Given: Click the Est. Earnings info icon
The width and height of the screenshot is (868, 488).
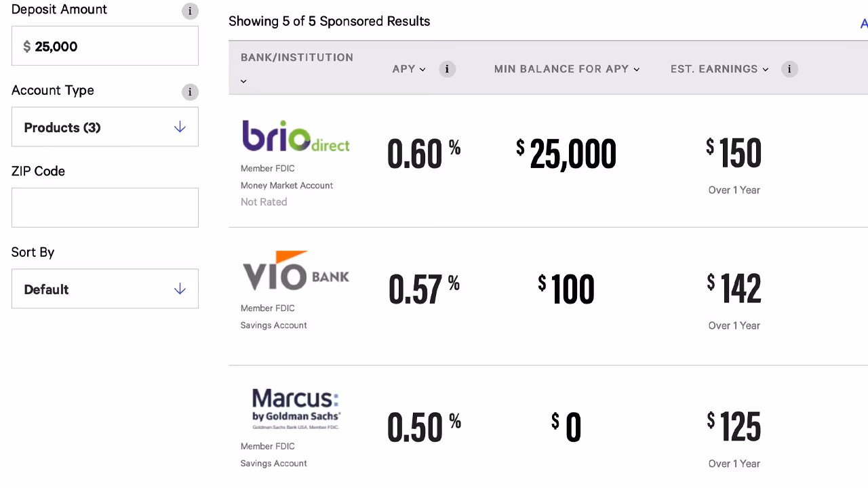Looking at the screenshot, I should pyautogui.click(x=789, y=69).
